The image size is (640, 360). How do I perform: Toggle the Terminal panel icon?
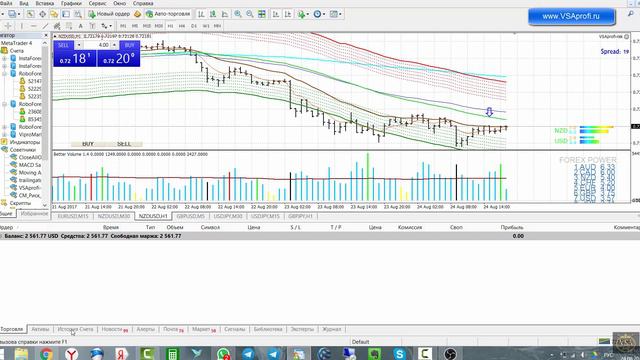pos(66,14)
